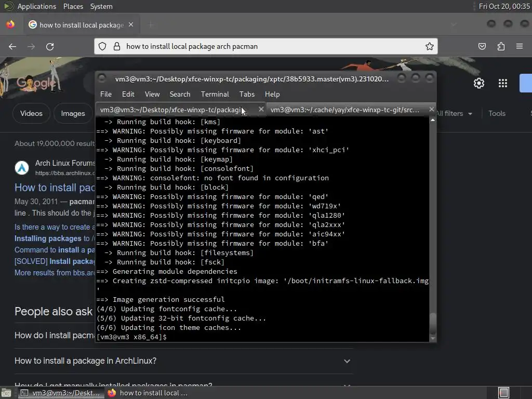
Task: Close the first terminal tab
Action: 261,109
